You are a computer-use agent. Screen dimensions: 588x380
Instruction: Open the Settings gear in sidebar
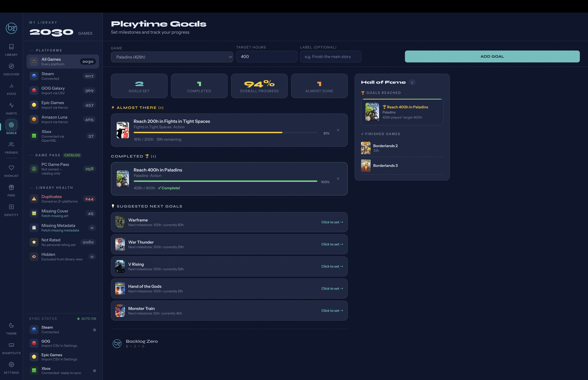[x=11, y=365]
